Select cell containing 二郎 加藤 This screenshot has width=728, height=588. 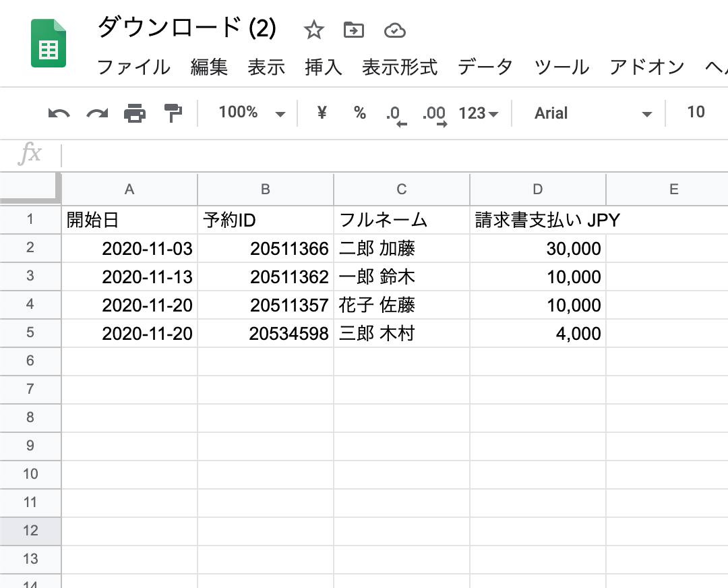[401, 249]
